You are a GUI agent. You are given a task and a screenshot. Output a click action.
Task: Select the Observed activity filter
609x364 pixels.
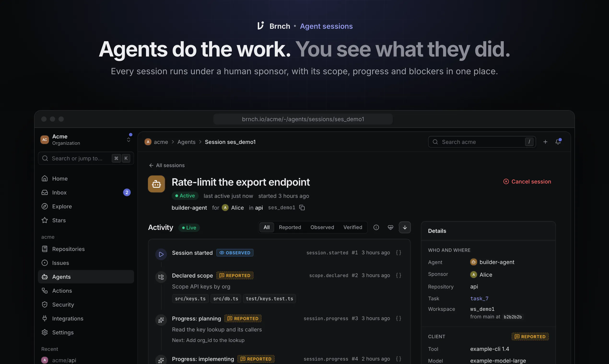click(x=322, y=227)
